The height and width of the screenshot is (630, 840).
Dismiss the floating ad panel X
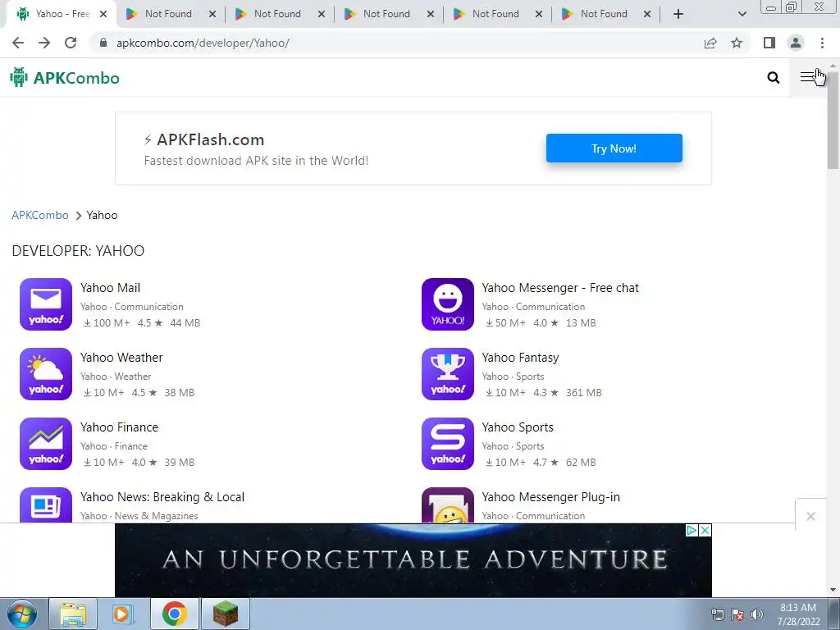tap(810, 517)
